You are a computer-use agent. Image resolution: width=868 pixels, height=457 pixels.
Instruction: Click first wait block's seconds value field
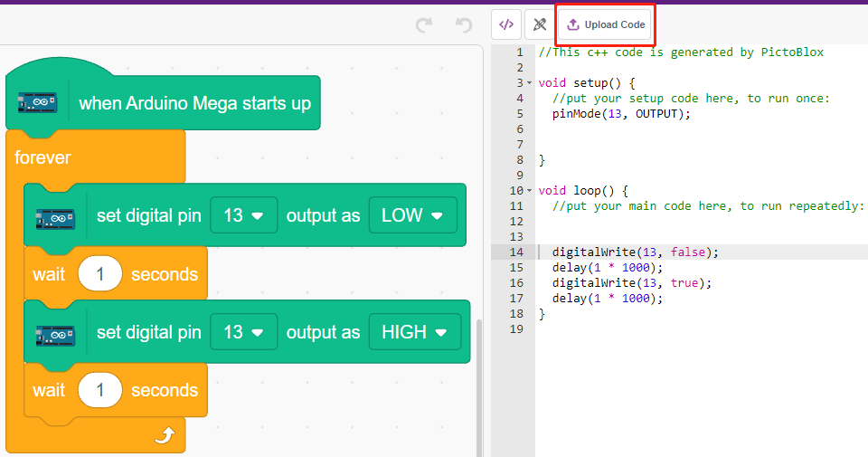[x=100, y=273]
